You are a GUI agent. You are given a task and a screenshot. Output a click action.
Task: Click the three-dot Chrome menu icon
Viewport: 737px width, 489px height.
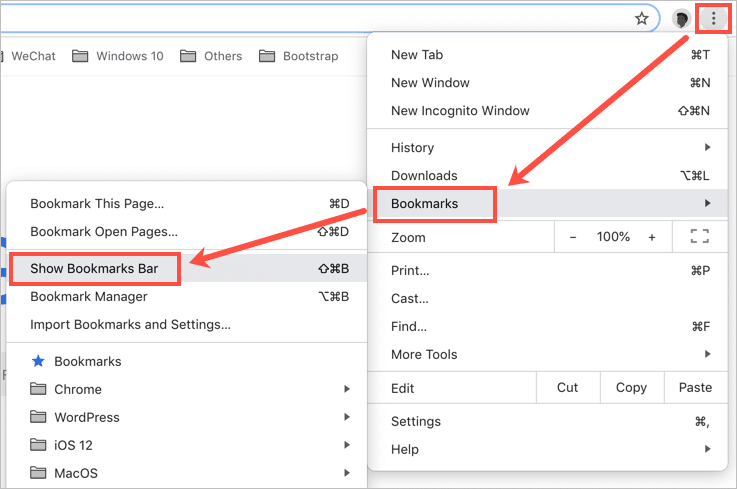tap(713, 18)
